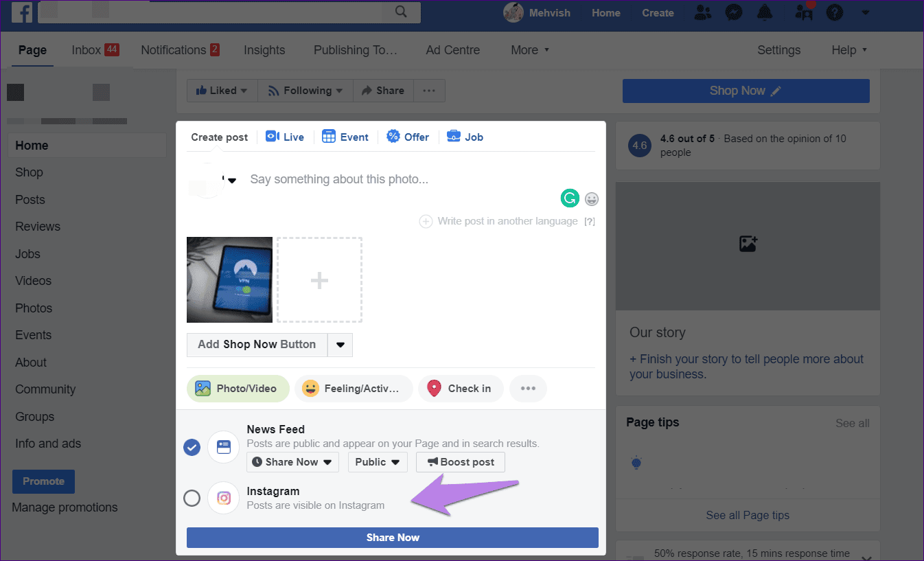Click the friend requests icon
This screenshot has width=924, height=561.
coord(703,12)
